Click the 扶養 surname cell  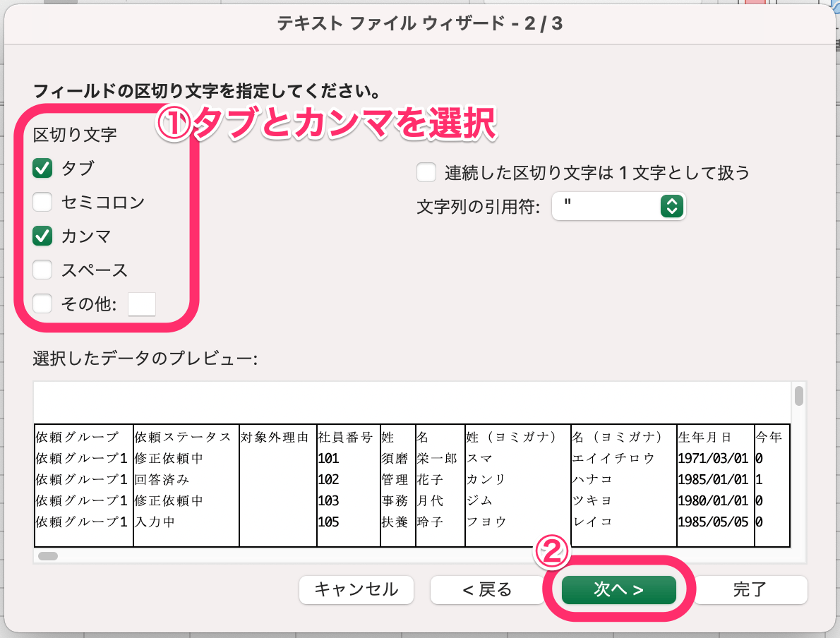[395, 522]
